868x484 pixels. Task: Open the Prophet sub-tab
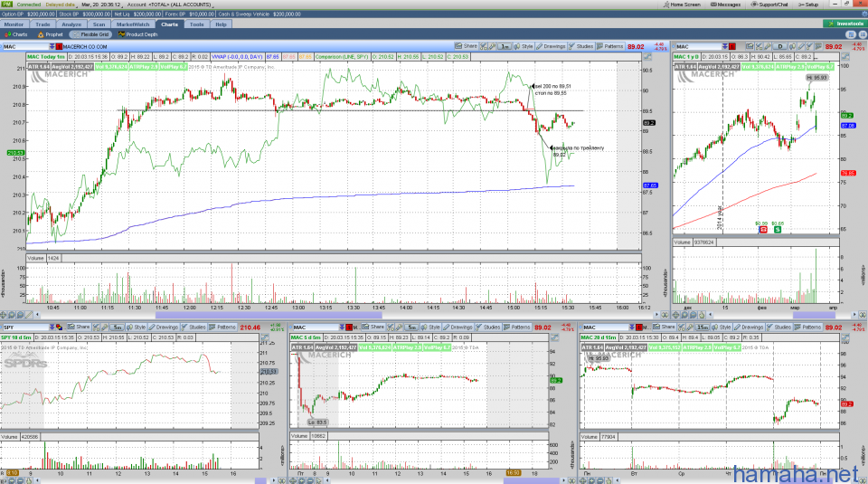[51, 34]
